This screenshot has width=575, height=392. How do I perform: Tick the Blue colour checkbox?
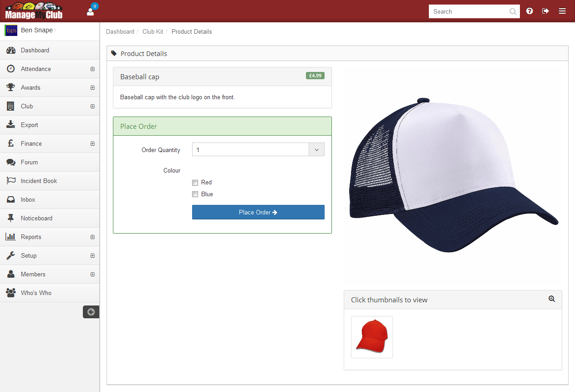click(x=195, y=194)
